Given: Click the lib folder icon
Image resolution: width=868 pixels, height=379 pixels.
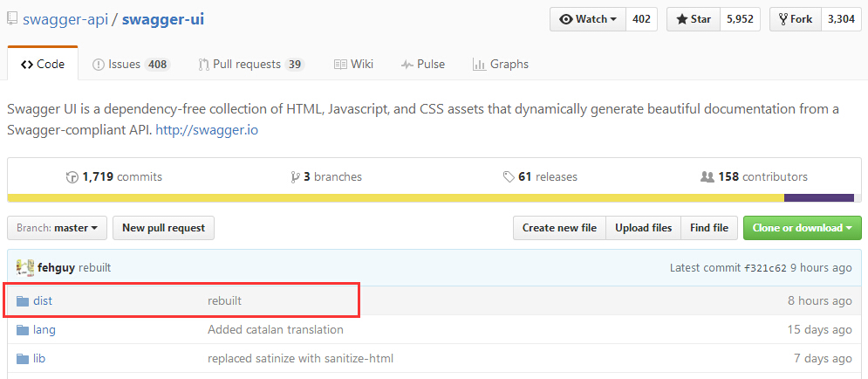Looking at the screenshot, I should pos(23,359).
